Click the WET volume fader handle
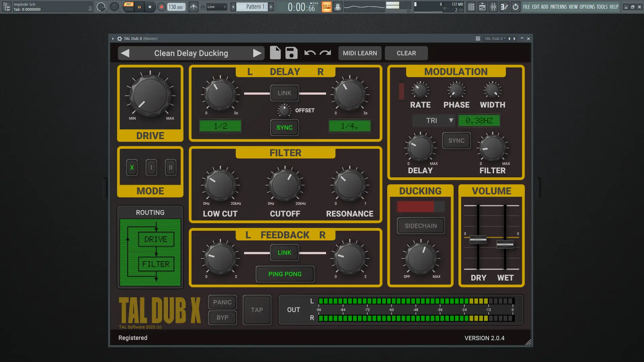The width and height of the screenshot is (644, 362). [x=505, y=244]
